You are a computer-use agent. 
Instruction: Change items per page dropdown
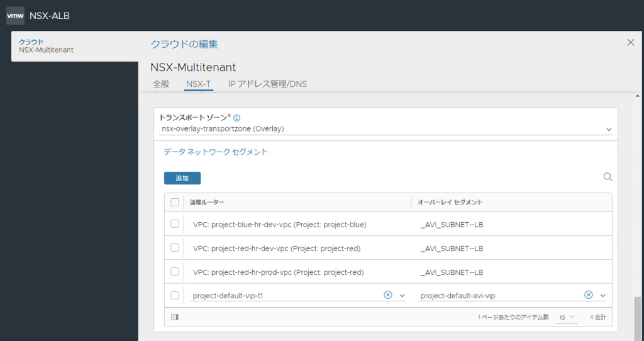click(x=567, y=317)
